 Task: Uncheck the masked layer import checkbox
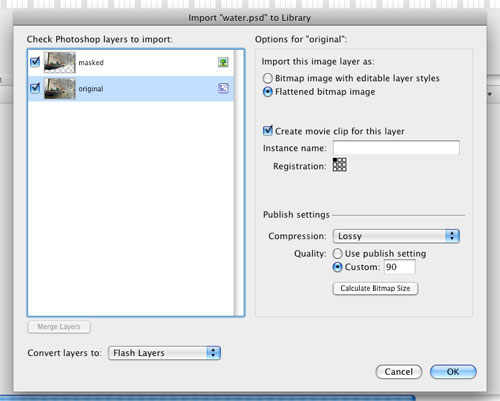(x=35, y=62)
